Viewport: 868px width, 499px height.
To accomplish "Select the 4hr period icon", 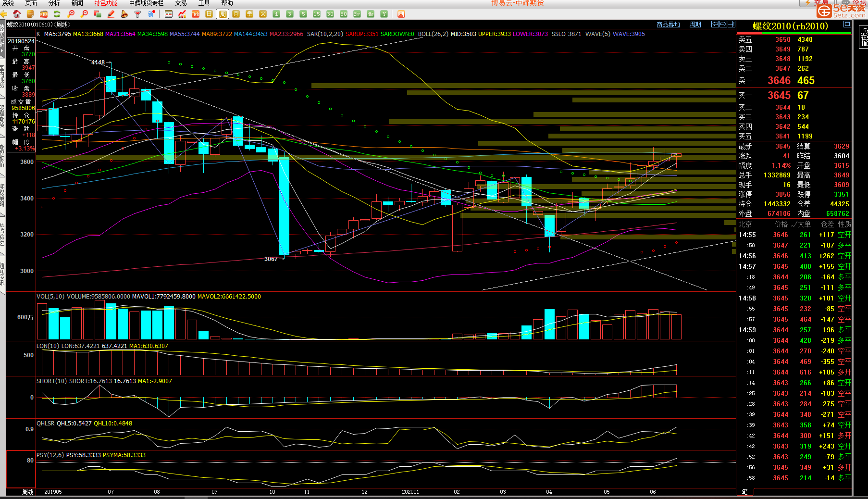I will [x=371, y=14].
